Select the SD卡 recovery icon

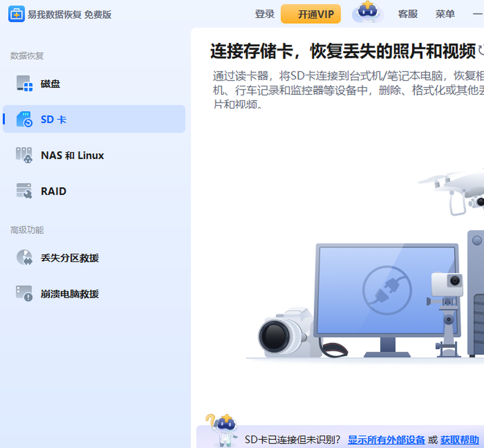(25, 119)
